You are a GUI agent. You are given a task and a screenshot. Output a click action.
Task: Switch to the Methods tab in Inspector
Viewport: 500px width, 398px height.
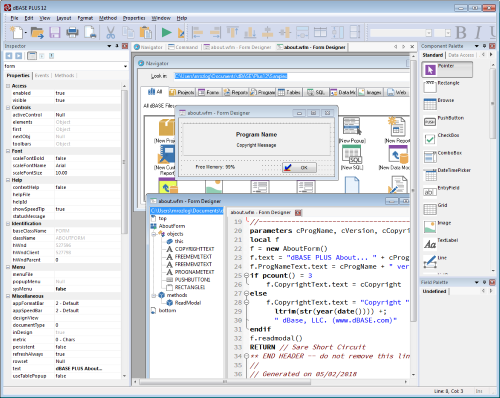coord(64,75)
